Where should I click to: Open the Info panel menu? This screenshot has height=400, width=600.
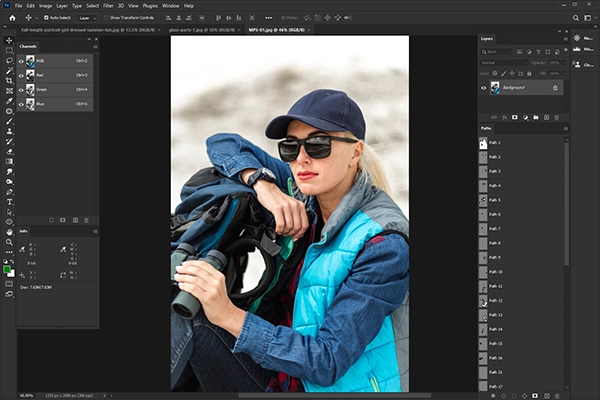click(95, 231)
